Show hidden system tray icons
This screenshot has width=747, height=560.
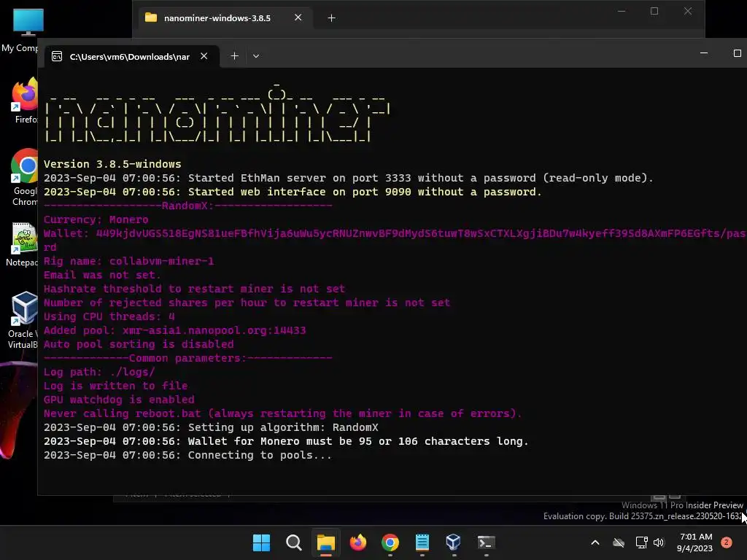coord(595,542)
